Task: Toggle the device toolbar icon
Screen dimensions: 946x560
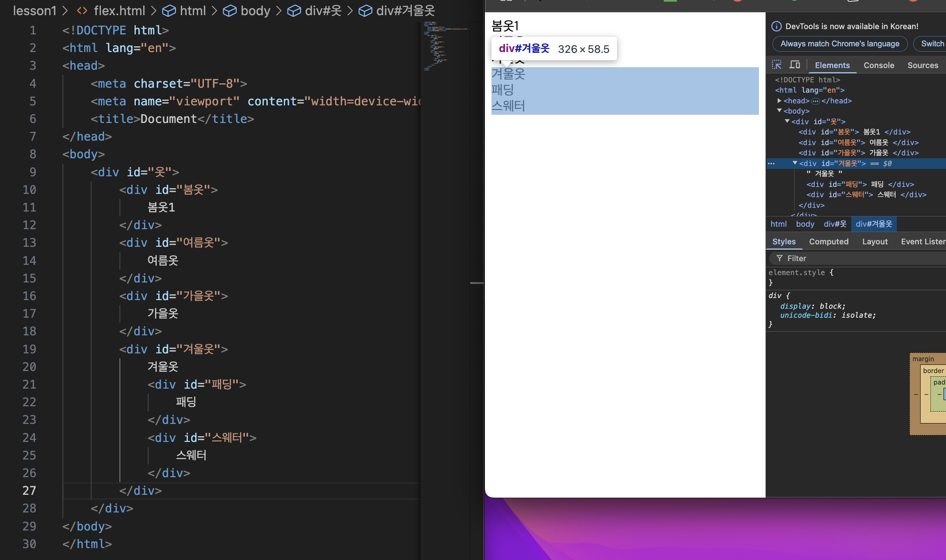Action: (x=795, y=65)
